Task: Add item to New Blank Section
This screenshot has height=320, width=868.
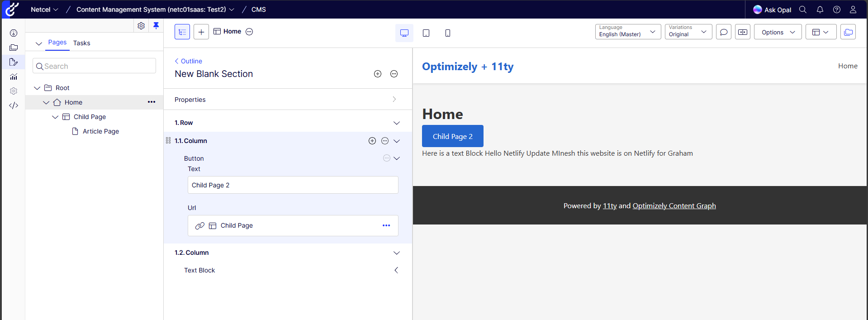Action: coord(378,74)
